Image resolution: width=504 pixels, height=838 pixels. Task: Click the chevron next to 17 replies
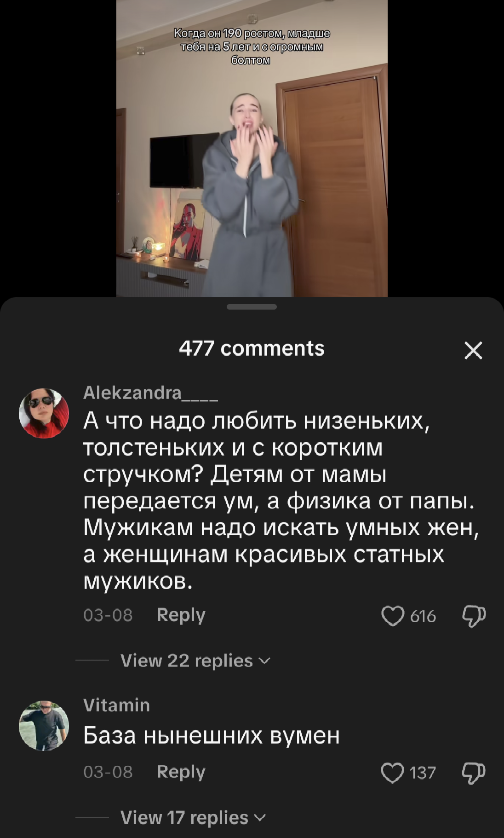click(x=260, y=818)
